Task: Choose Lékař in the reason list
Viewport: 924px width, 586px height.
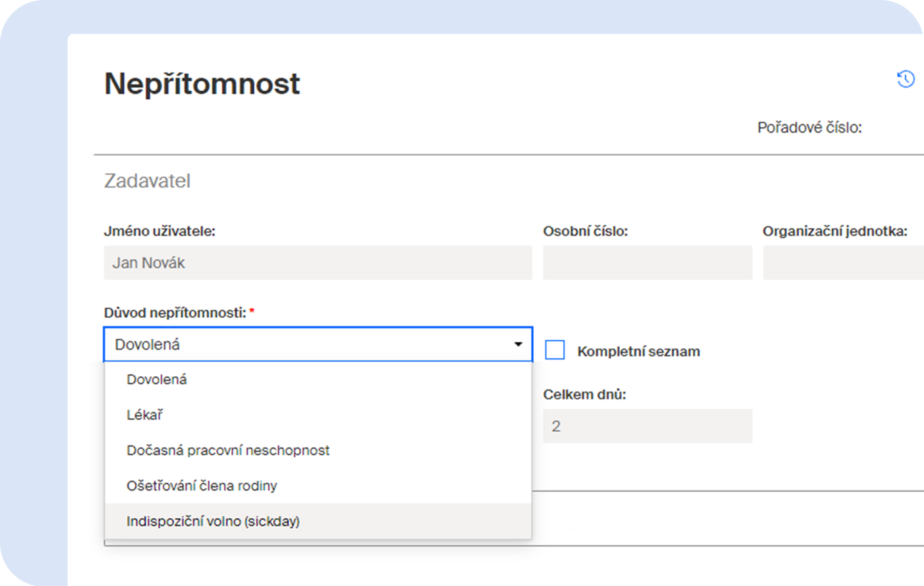Action: pyautogui.click(x=318, y=415)
